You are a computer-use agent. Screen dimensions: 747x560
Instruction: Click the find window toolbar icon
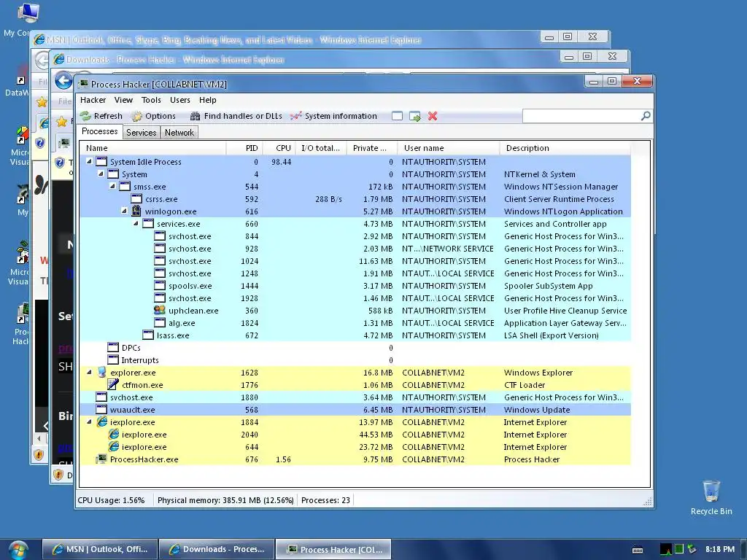pyautogui.click(x=397, y=116)
